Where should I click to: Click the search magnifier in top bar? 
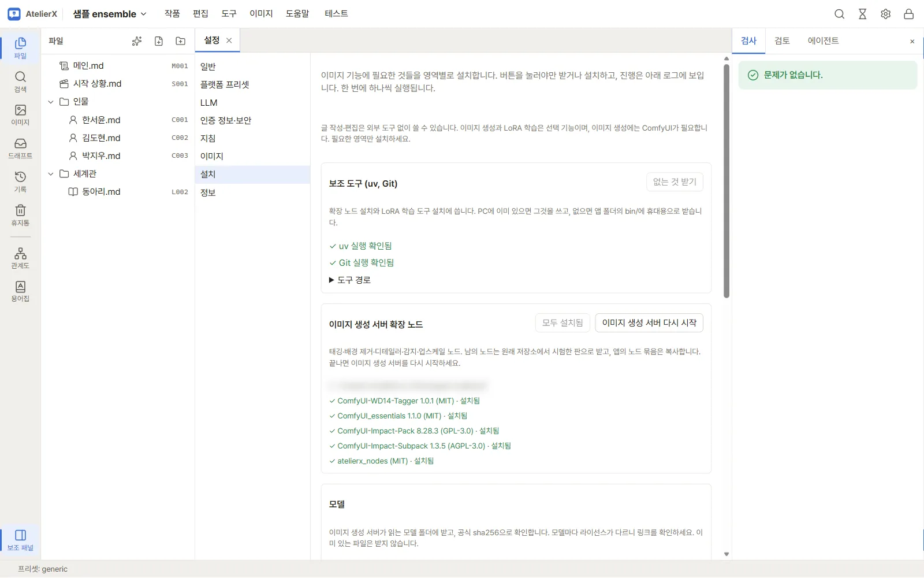point(840,14)
